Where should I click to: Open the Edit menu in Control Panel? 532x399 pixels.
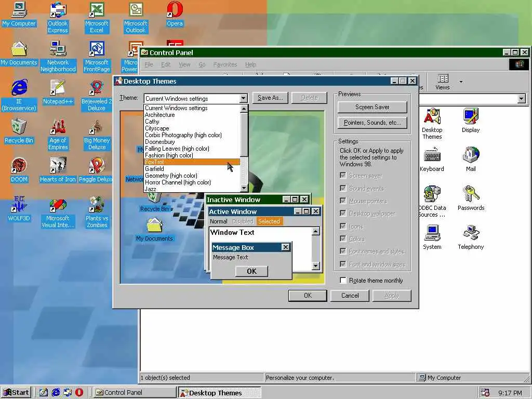[x=166, y=64]
